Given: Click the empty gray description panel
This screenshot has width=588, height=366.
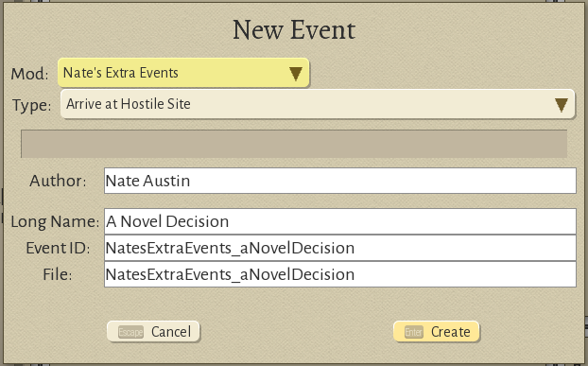Looking at the screenshot, I should [294, 144].
